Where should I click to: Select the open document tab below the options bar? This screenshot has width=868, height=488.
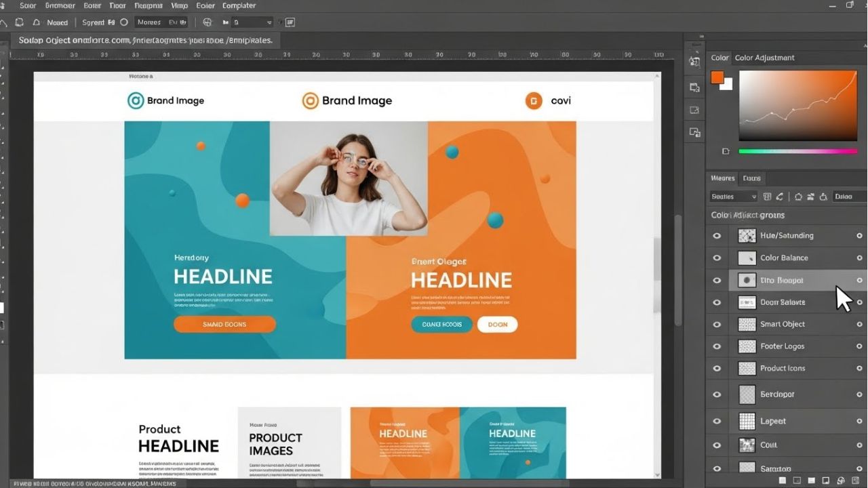[145, 40]
